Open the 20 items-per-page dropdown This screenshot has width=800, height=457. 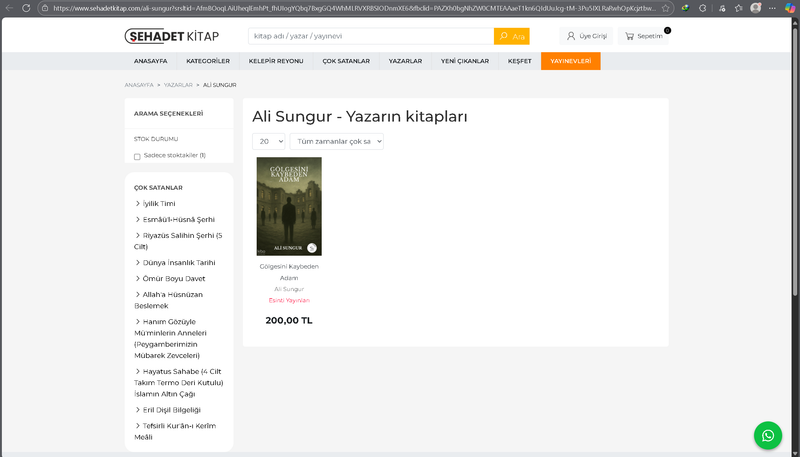pyautogui.click(x=268, y=141)
